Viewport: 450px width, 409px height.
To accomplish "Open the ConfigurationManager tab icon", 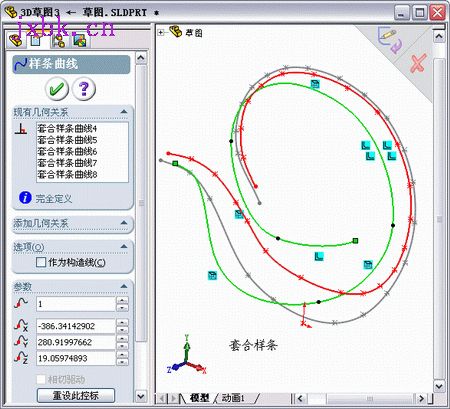I will [x=59, y=41].
